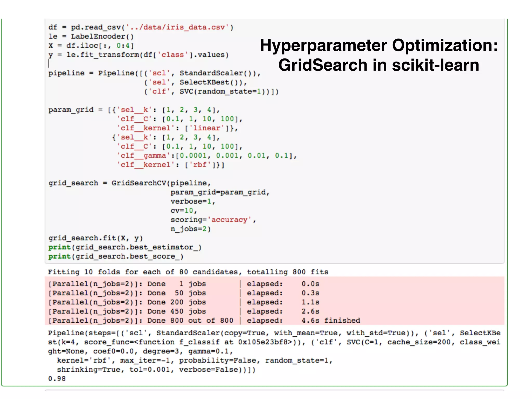
Task: Click the log line 'Done 200 jobs'
Action: (x=184, y=302)
